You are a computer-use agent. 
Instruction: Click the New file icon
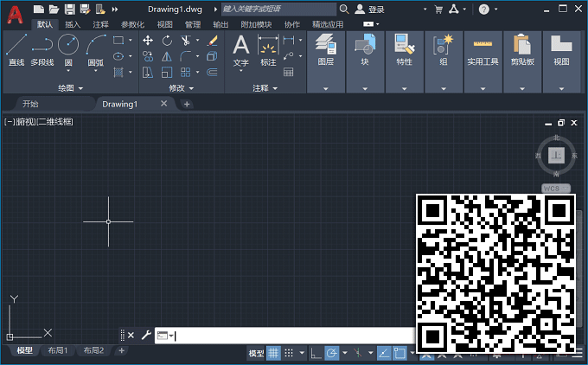pyautogui.click(x=39, y=10)
